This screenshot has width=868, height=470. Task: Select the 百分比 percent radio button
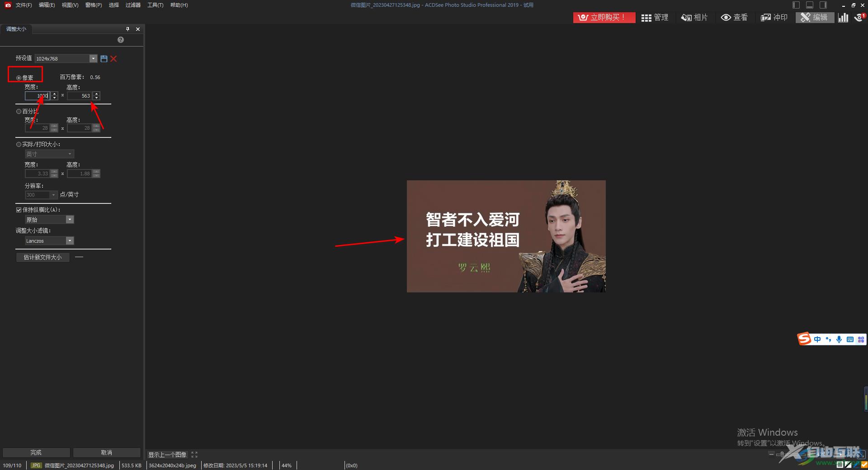click(19, 111)
